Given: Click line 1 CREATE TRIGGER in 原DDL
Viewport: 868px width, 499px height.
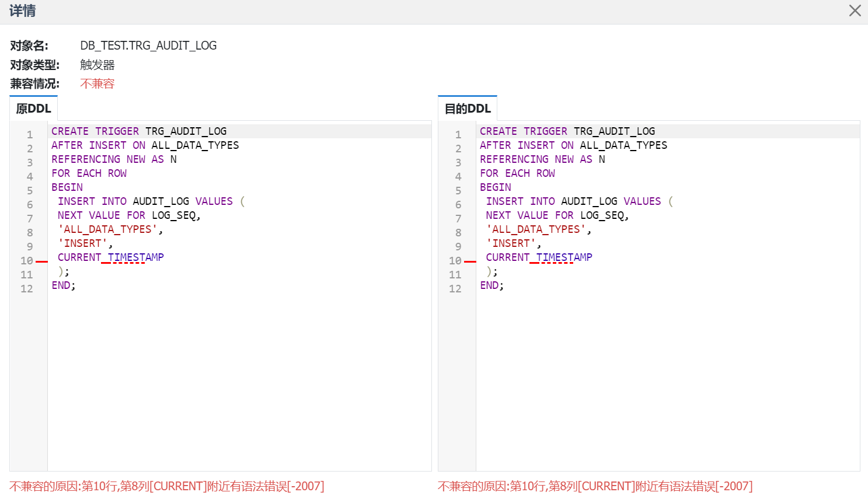Looking at the screenshot, I should [x=139, y=131].
